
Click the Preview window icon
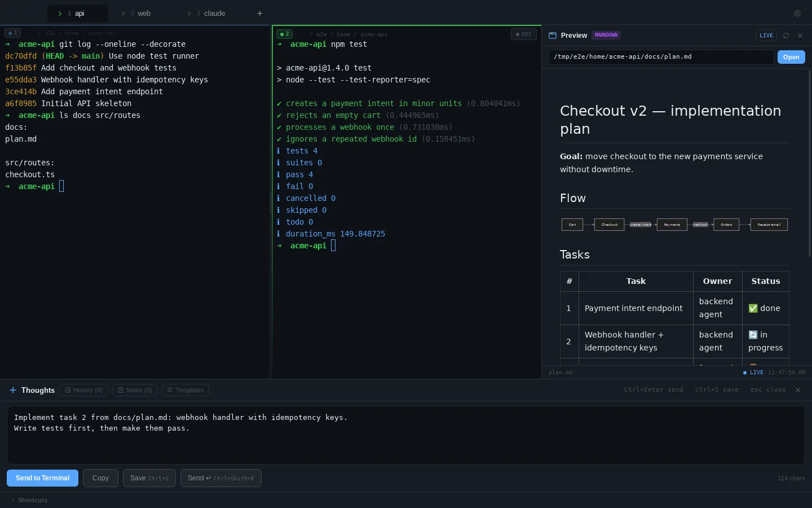tap(553, 36)
